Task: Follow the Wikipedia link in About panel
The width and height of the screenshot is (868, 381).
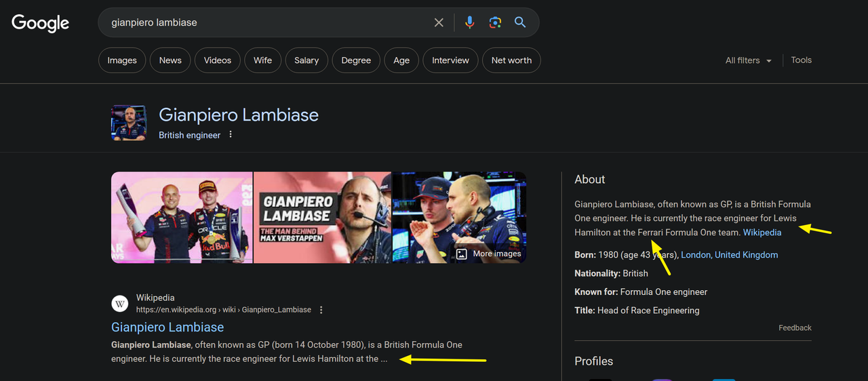Action: point(762,233)
